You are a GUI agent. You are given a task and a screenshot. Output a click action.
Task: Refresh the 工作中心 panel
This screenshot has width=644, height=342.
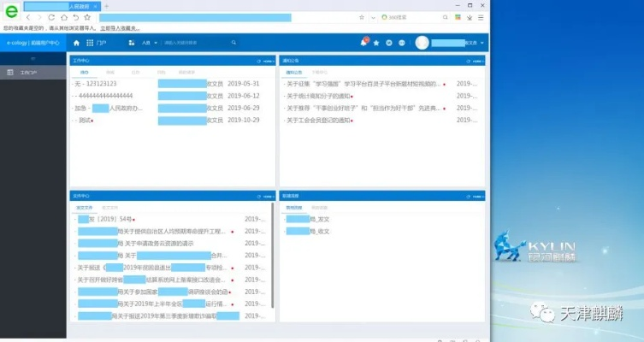click(257, 62)
